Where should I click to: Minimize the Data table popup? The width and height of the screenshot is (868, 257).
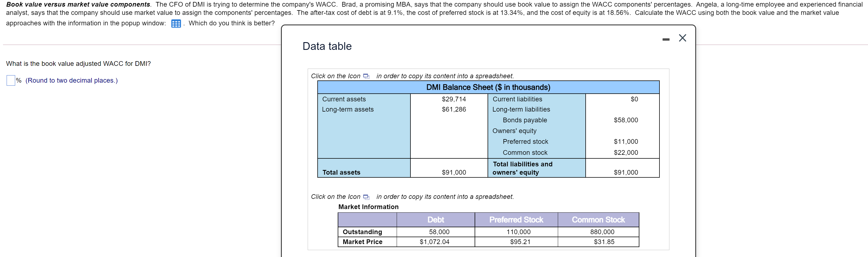point(666,39)
